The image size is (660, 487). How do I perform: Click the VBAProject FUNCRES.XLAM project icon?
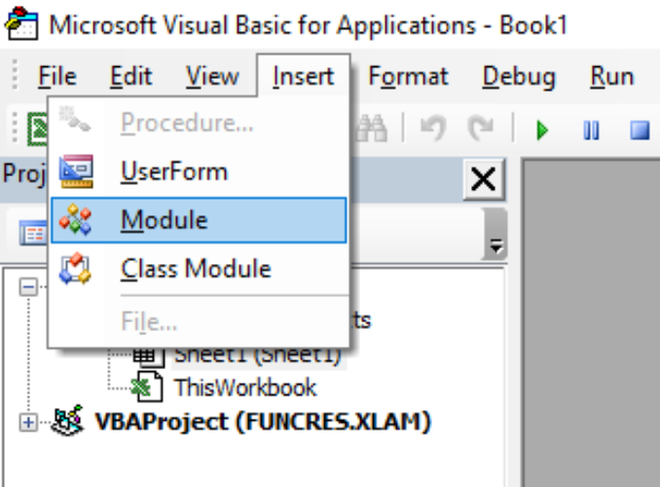[69, 422]
